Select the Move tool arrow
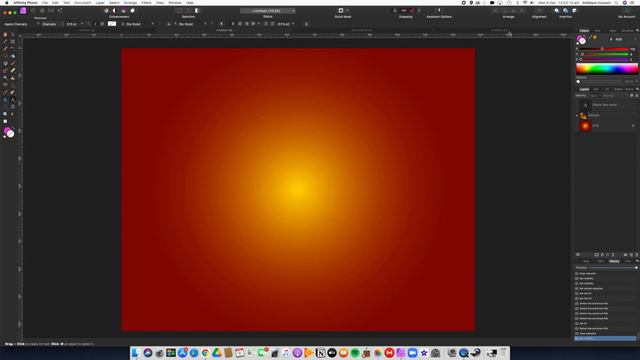Viewport: 640px width, 360px height. (13, 35)
